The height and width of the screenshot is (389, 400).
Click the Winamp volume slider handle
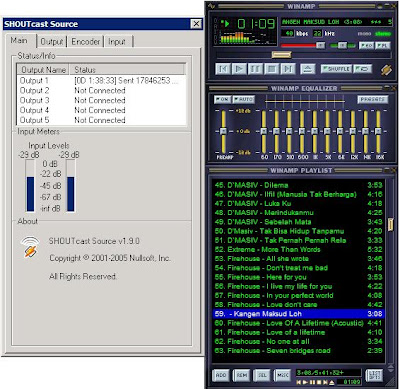click(320, 45)
